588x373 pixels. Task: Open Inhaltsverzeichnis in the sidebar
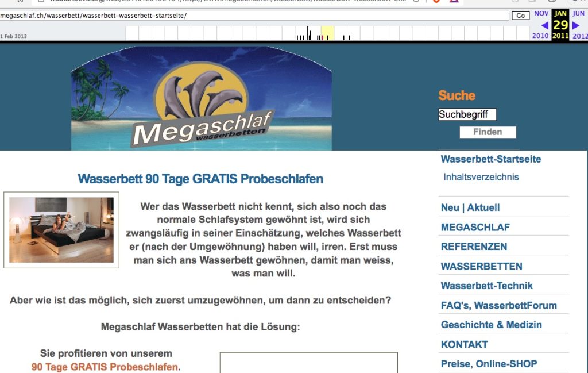(481, 177)
